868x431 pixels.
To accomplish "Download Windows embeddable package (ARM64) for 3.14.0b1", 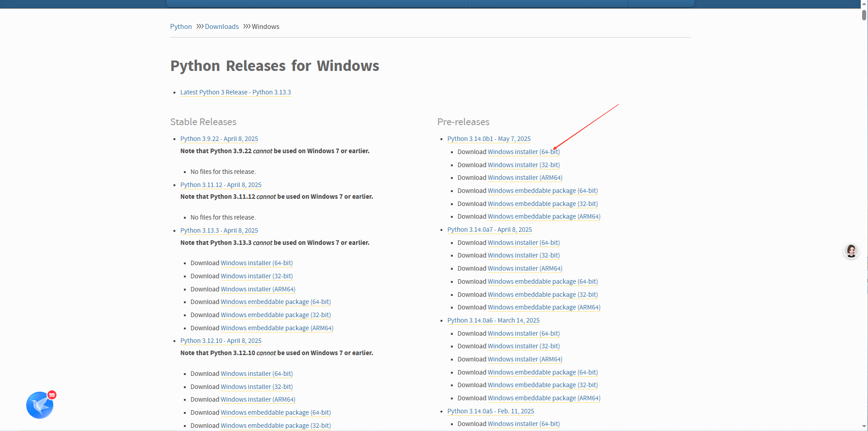I will coord(544,216).
